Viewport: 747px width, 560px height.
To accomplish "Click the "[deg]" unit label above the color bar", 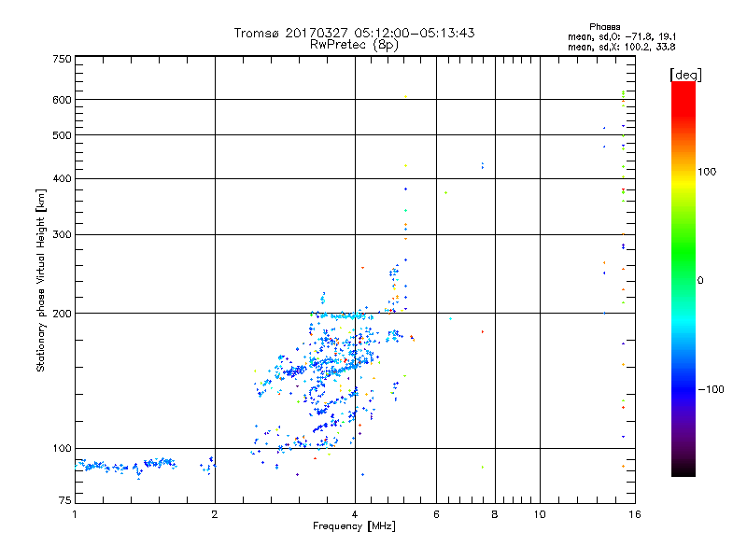I will (685, 75).
